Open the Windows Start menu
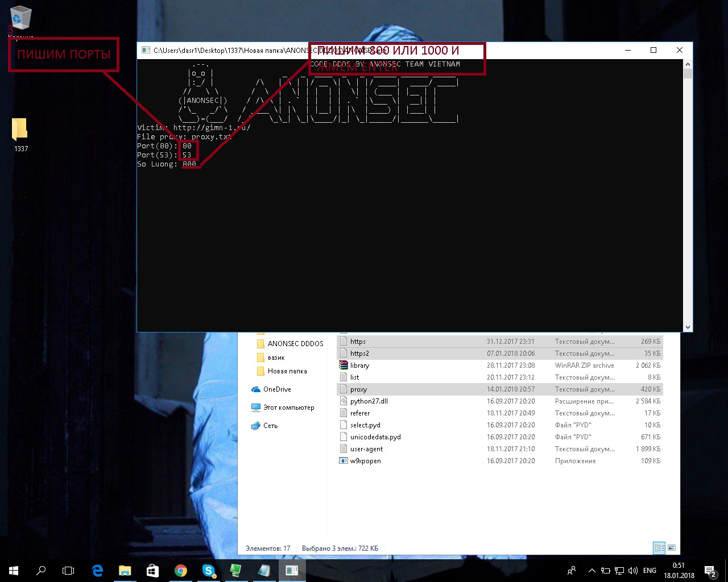The image size is (728, 582). [14, 571]
